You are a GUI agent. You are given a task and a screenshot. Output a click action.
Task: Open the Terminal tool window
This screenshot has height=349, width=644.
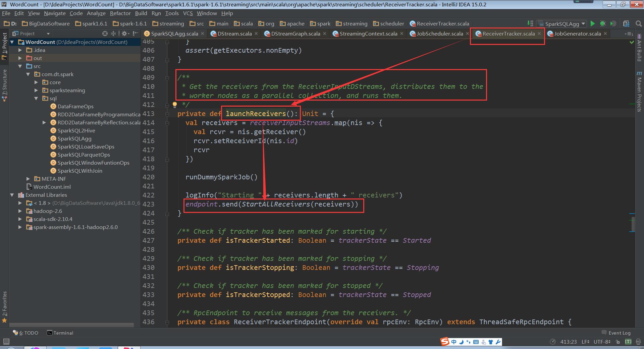click(60, 333)
